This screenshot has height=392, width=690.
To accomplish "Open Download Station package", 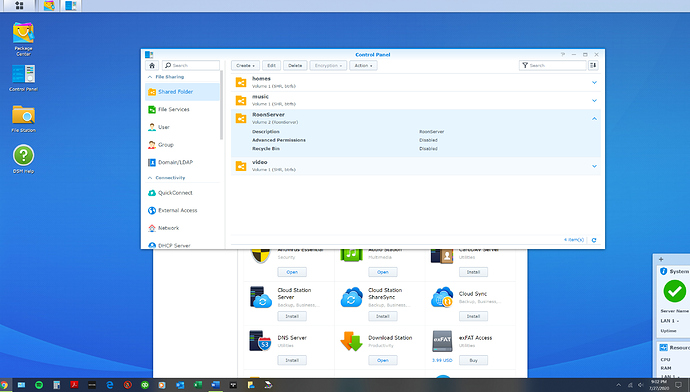I will point(382,360).
